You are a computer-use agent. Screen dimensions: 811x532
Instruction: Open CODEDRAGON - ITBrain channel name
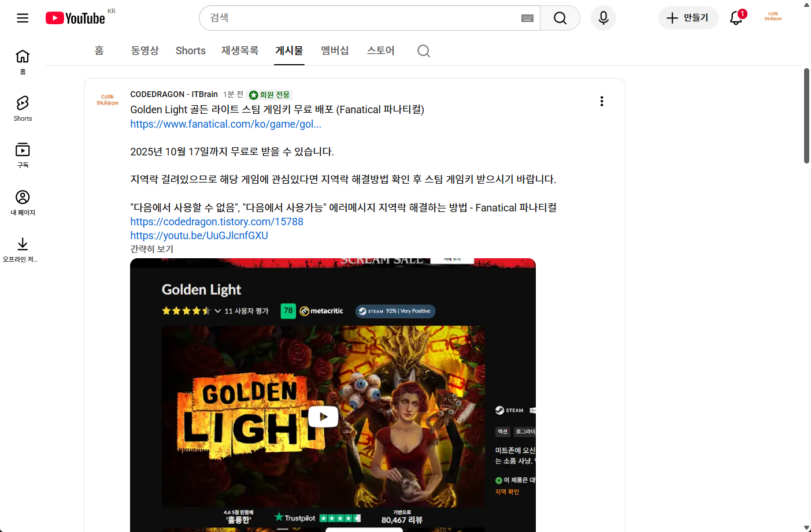coord(174,94)
